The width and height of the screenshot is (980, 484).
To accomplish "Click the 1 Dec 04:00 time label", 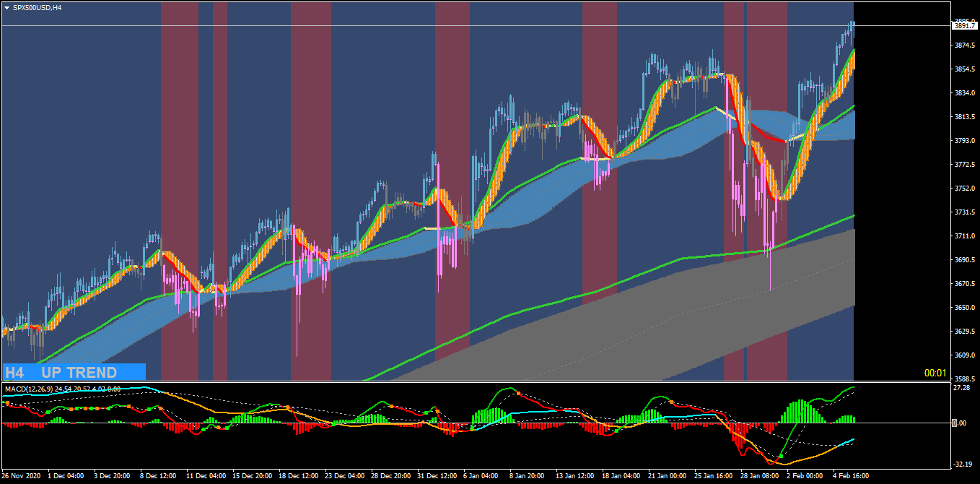I will [x=66, y=476].
